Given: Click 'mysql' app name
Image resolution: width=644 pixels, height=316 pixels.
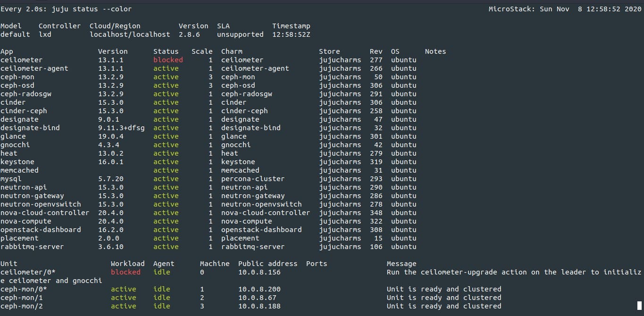Looking at the screenshot, I should [x=11, y=179].
